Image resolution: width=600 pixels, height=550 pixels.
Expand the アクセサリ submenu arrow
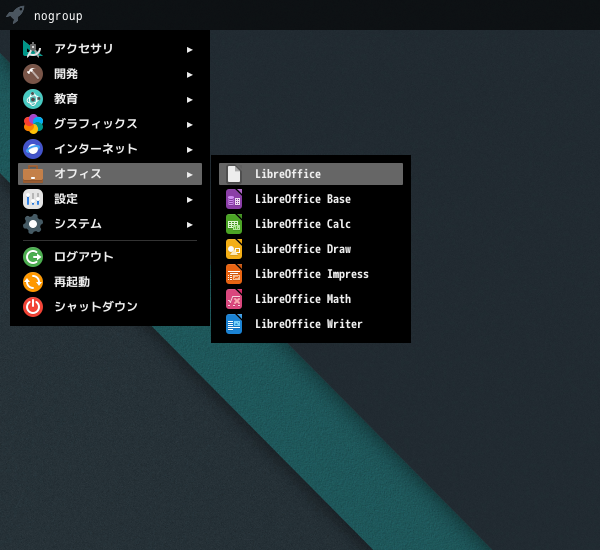189,50
